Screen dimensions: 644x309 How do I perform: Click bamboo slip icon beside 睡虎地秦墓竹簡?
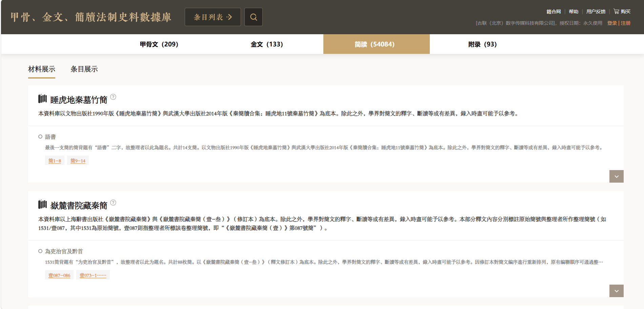tap(42, 99)
